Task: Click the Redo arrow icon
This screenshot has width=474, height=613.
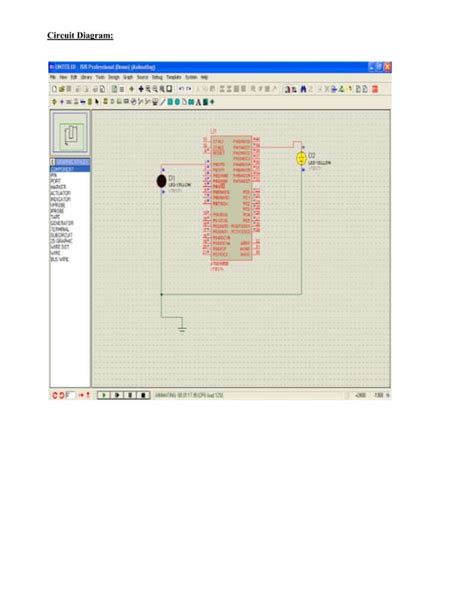Action: [x=189, y=89]
